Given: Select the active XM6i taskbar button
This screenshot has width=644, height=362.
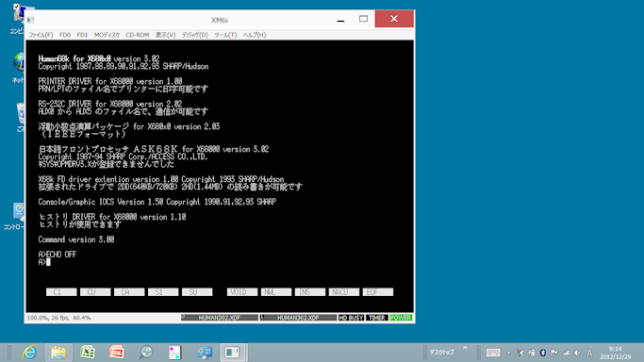Looking at the screenshot, I should coord(233,353).
